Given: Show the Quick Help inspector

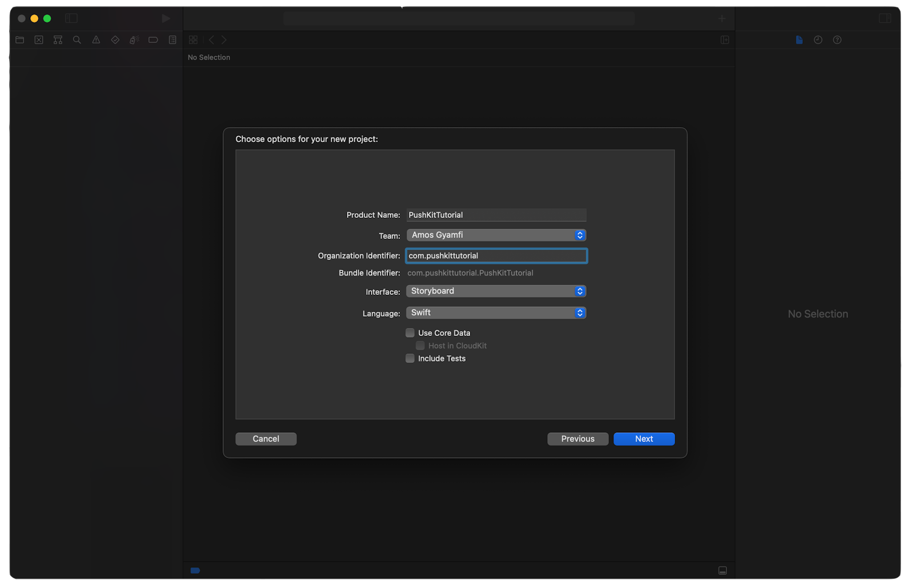Looking at the screenshot, I should point(837,40).
